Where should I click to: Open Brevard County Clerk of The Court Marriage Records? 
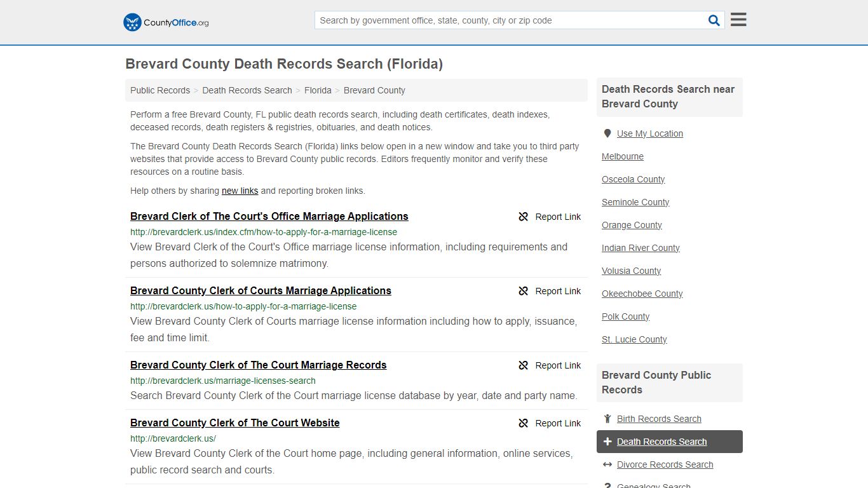point(259,365)
